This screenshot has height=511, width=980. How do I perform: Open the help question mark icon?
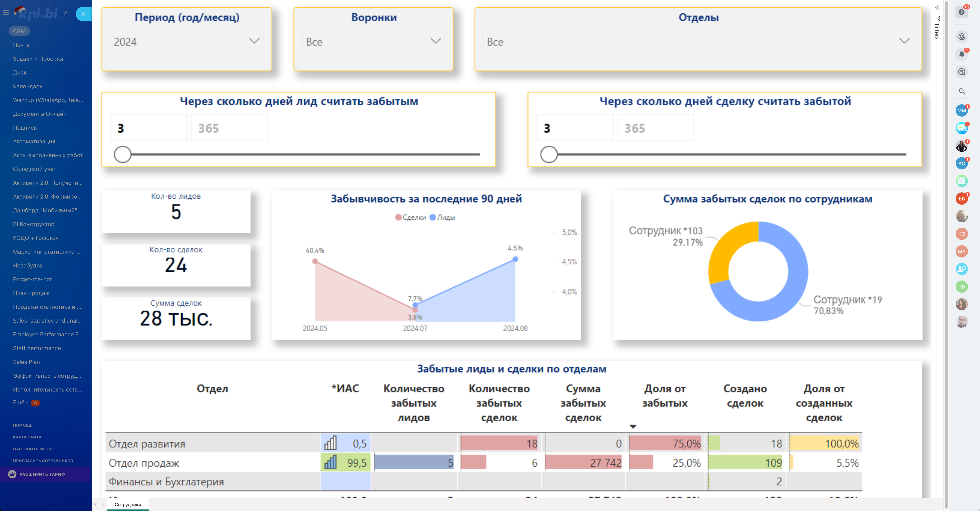coord(961,12)
